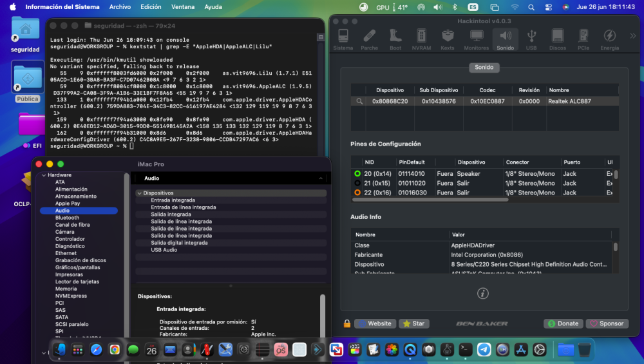Open the seguridad folder on desktop
Viewport: 644px width, 364px height.
(x=25, y=35)
